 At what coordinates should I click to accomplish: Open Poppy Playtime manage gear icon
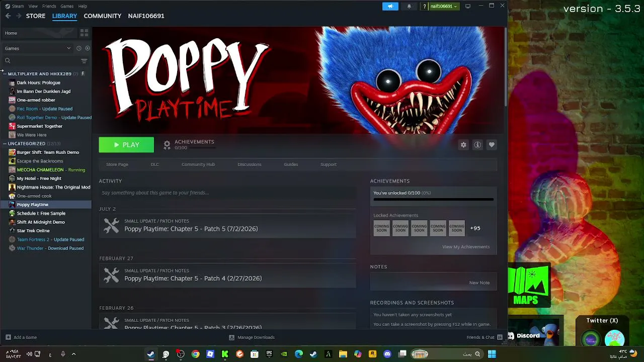[x=463, y=145]
